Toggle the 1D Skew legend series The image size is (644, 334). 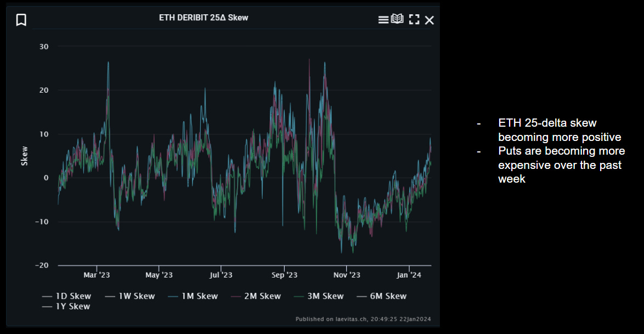click(66, 296)
